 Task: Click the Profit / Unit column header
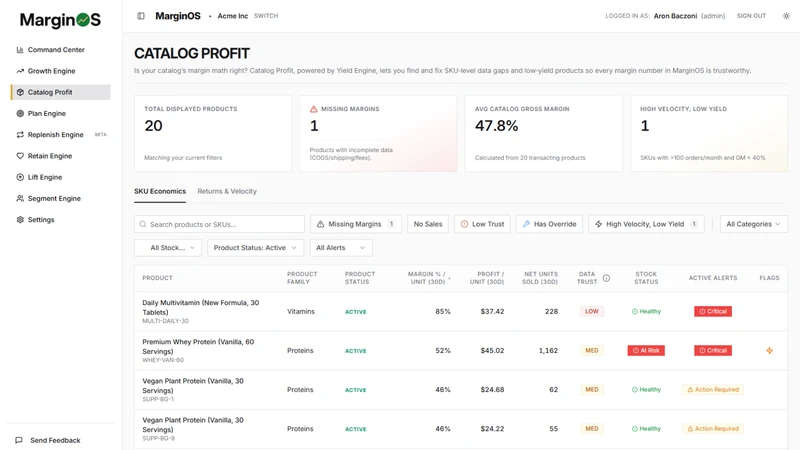pyautogui.click(x=487, y=278)
